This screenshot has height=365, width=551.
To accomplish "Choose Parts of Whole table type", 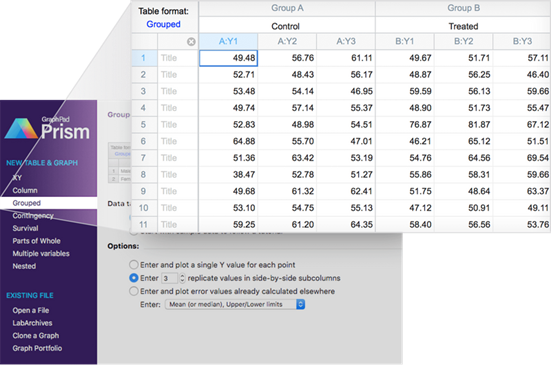I will [36, 241].
